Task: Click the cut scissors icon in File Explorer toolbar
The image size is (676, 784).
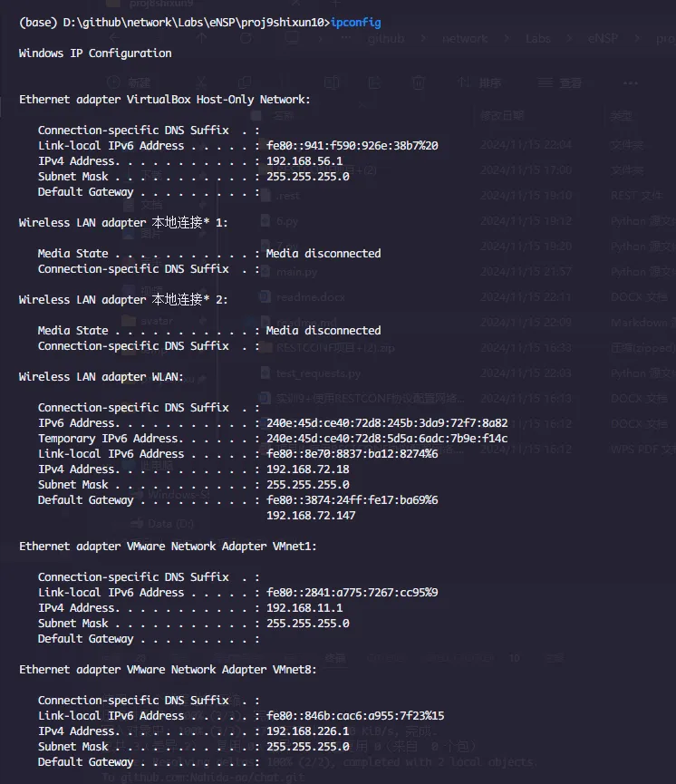Action: coord(201,82)
